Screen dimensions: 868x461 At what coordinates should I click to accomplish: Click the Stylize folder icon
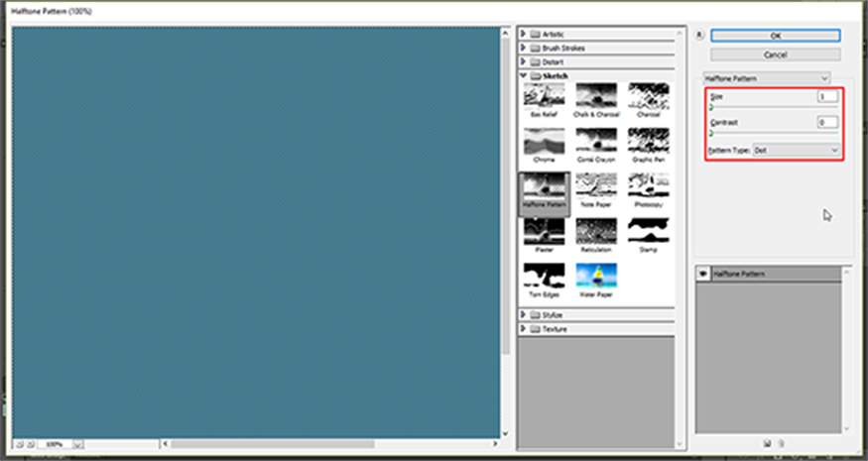click(535, 314)
